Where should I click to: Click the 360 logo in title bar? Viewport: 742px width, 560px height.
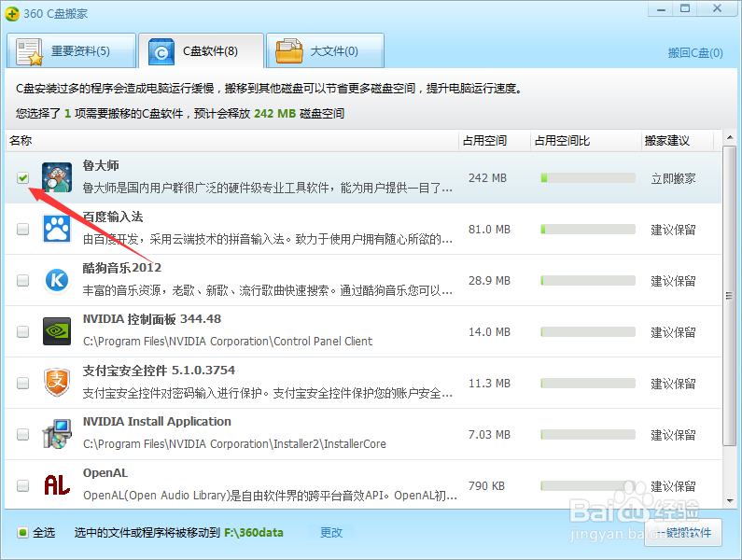(12, 13)
